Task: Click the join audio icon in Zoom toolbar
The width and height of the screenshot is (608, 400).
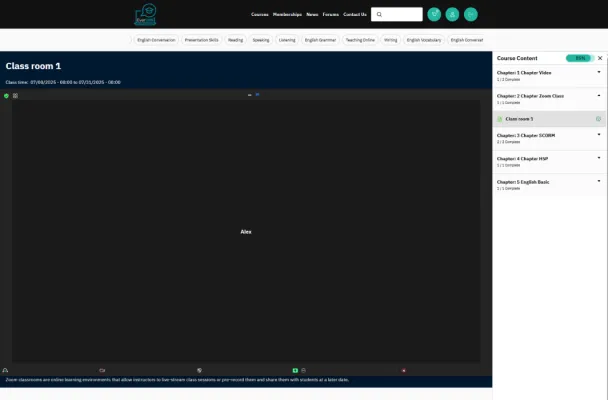Action: click(6, 370)
